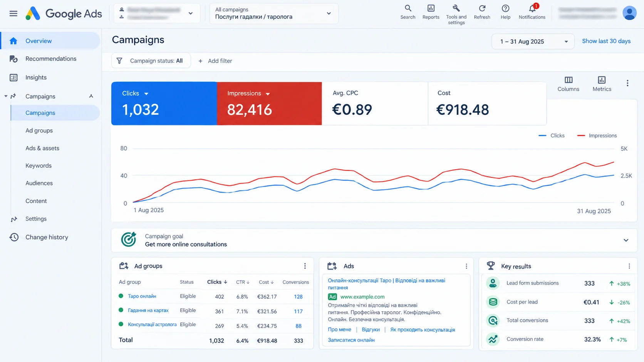Open the Impressions metric dropdown arrow
The image size is (644, 362).
tap(268, 94)
